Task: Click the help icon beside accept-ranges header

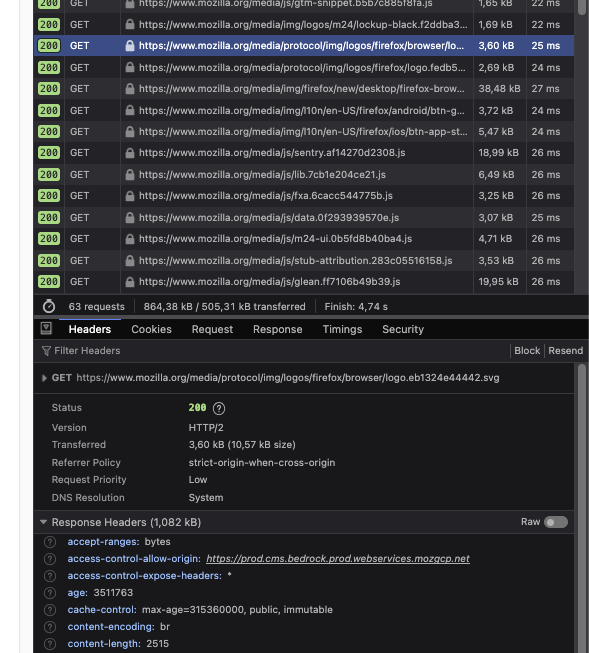Action: click(50, 542)
